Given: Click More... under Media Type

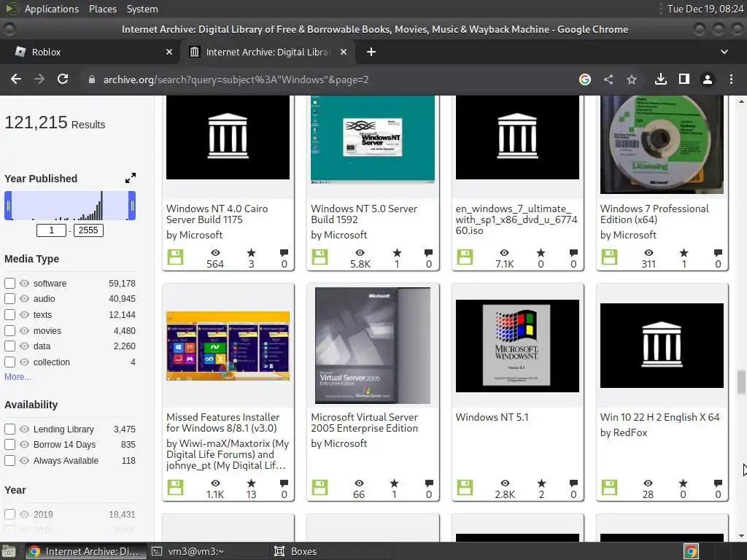Looking at the screenshot, I should pos(18,377).
